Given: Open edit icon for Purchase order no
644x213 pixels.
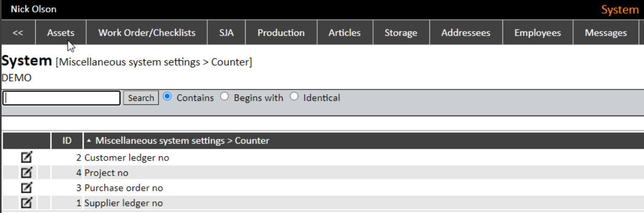Looking at the screenshot, I should (x=26, y=188).
